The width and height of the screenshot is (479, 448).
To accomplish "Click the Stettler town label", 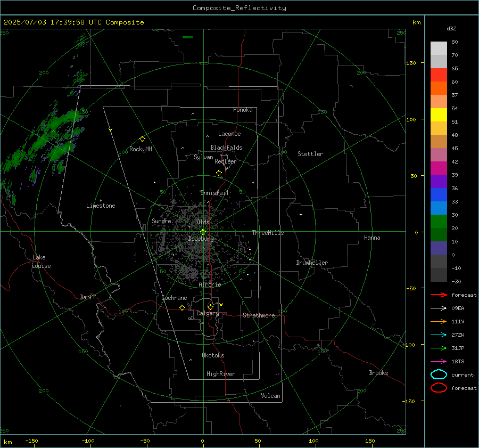I will 310,154.
